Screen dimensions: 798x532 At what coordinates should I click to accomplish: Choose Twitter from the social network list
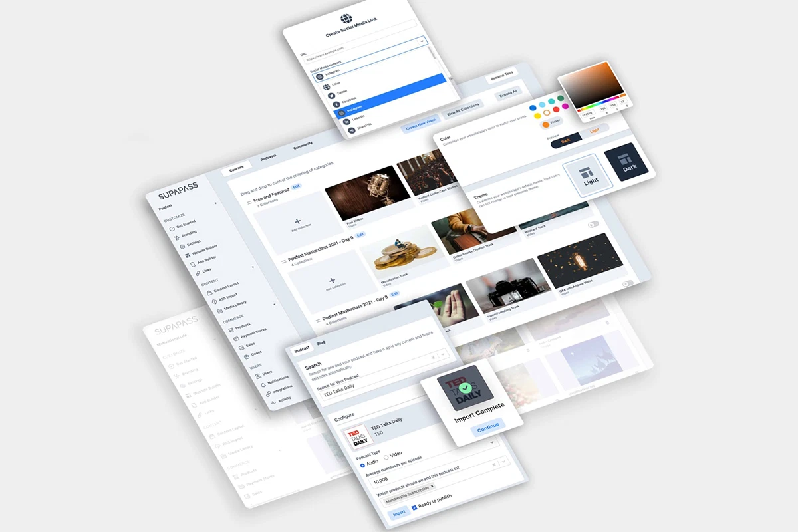pyautogui.click(x=336, y=94)
